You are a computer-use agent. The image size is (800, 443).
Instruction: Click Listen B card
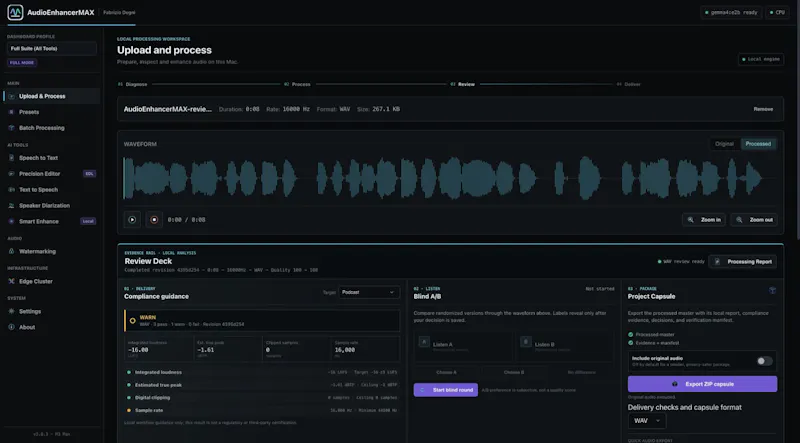pos(565,347)
